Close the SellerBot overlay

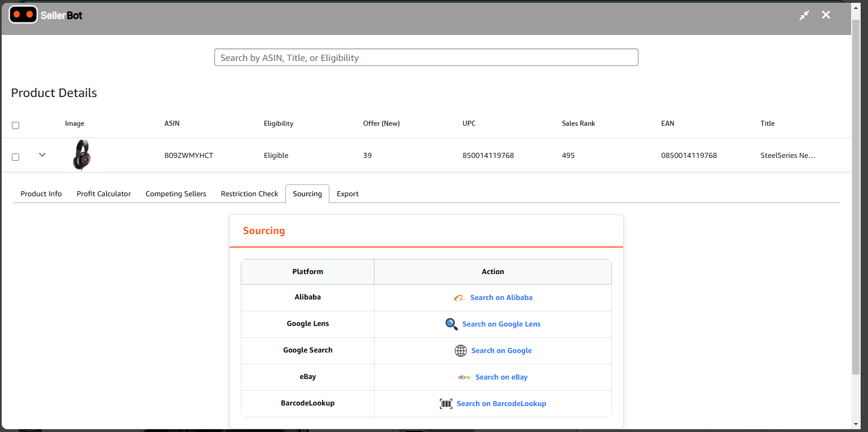click(826, 15)
